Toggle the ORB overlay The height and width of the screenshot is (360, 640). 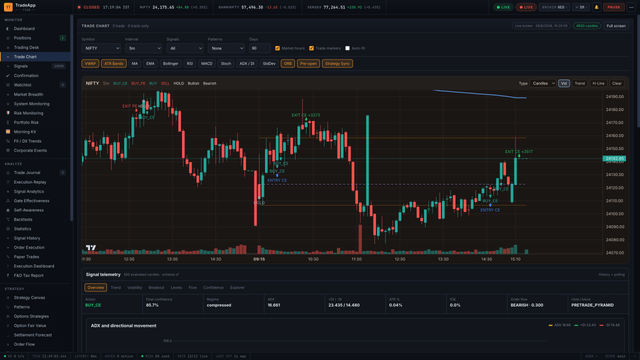click(x=288, y=64)
